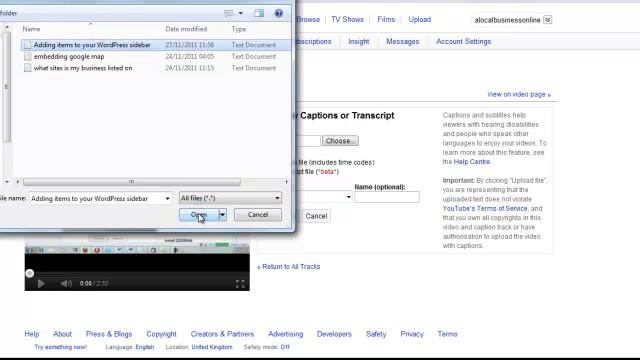Click the video fullscreen icon
Viewport: 640px width, 360px height.
point(240,284)
